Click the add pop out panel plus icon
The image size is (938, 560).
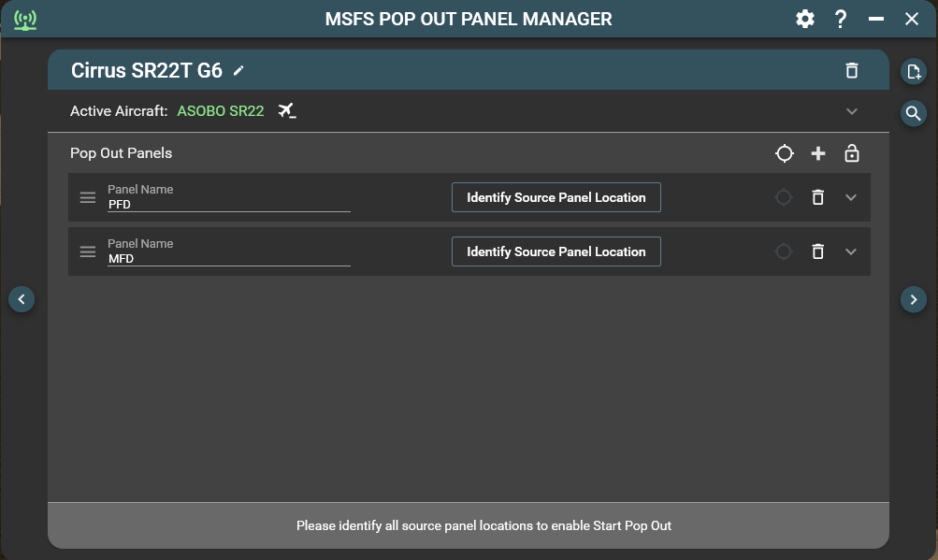coord(818,153)
